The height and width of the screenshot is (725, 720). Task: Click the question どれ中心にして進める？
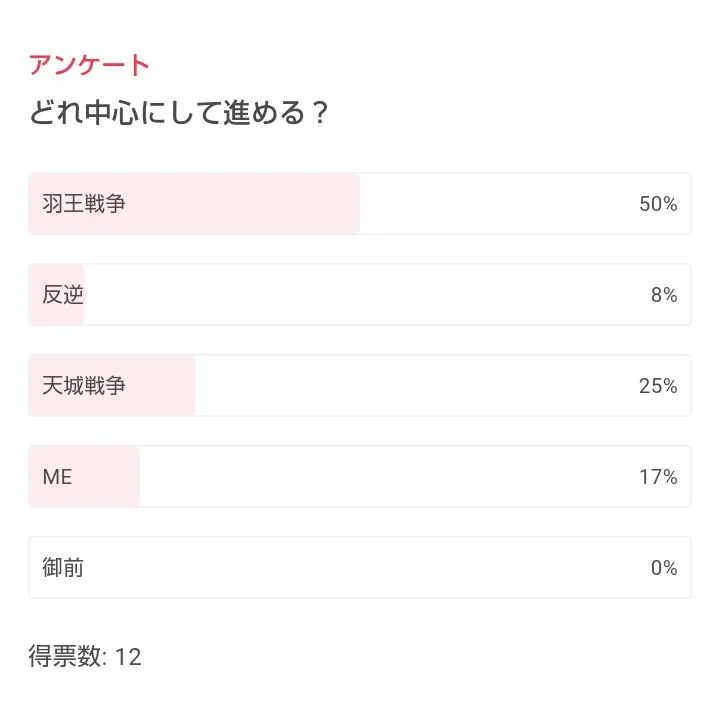(x=179, y=113)
